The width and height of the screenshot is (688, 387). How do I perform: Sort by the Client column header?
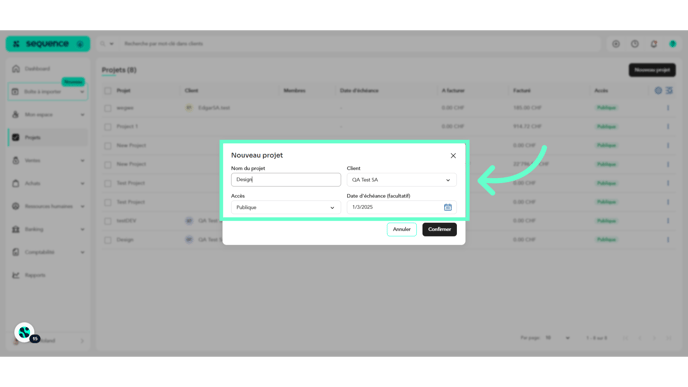tap(191, 91)
